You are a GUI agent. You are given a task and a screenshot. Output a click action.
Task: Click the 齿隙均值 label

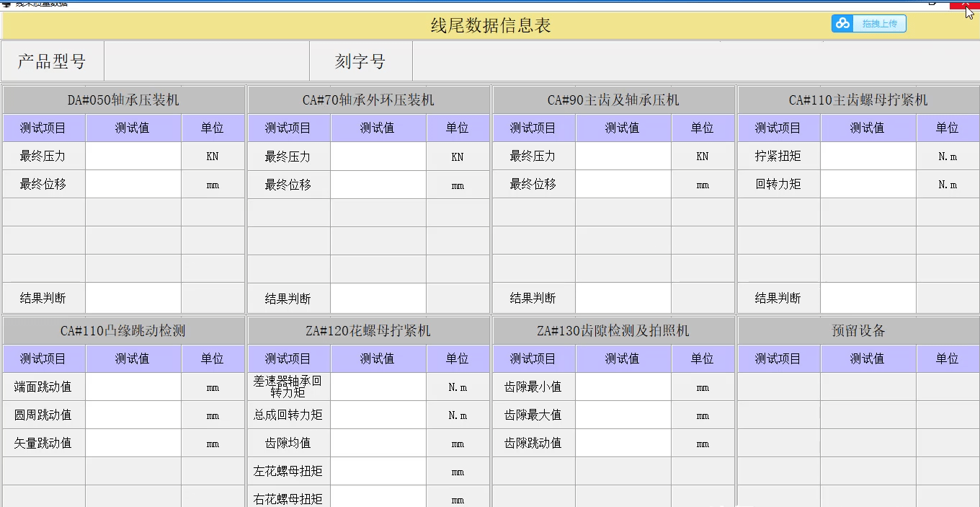click(x=288, y=443)
